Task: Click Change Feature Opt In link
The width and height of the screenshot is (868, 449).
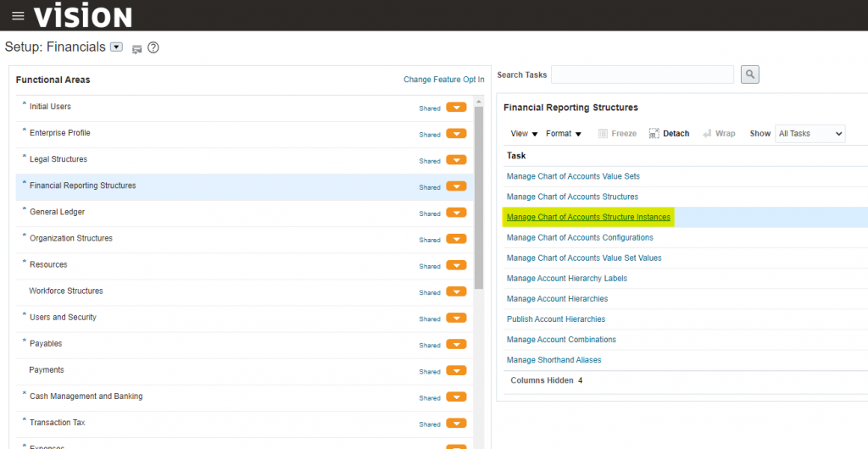Action: tap(443, 80)
